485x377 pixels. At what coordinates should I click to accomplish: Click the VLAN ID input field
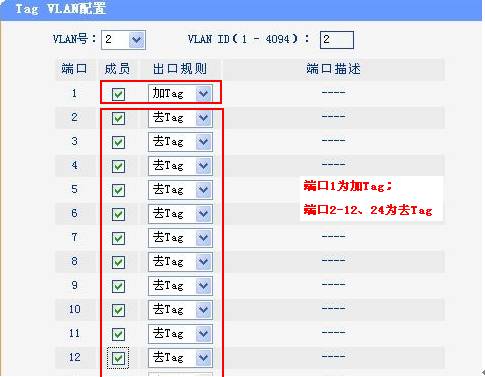[337, 40]
